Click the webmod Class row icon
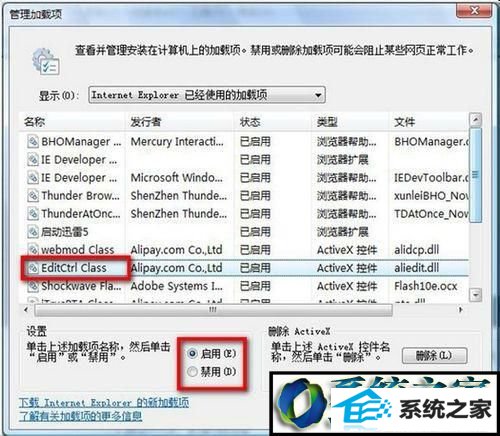 pos(33,250)
